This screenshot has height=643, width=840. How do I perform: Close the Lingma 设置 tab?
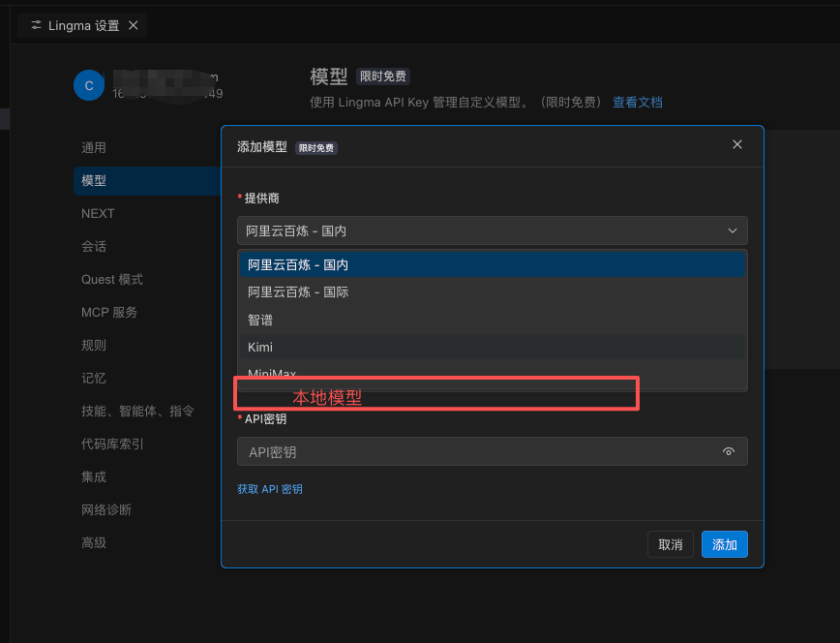click(x=134, y=25)
